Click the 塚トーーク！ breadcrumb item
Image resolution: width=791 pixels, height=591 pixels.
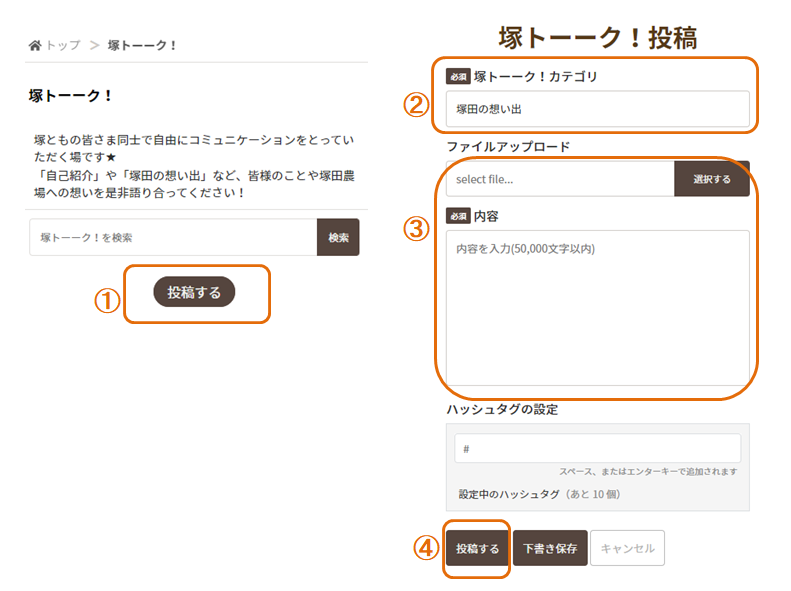pos(142,45)
